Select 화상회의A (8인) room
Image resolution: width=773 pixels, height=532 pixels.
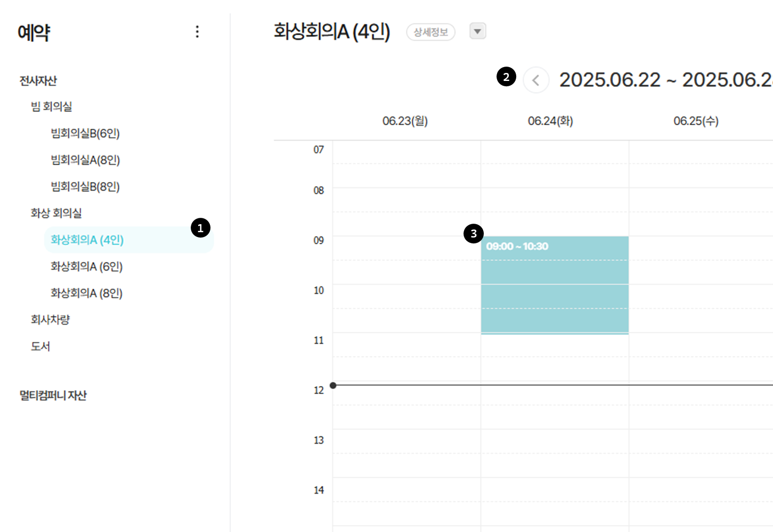[x=87, y=293]
